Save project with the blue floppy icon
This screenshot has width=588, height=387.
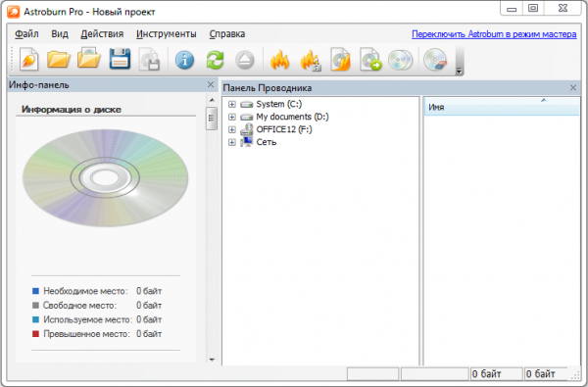pos(120,59)
